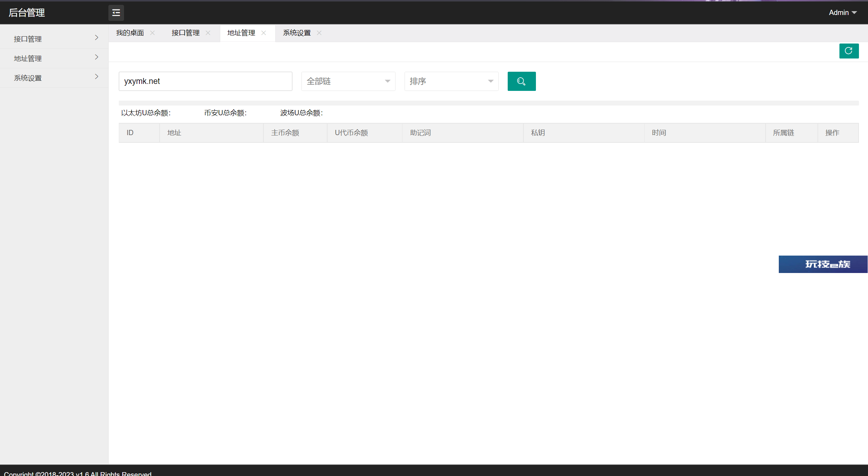The width and height of the screenshot is (868, 476).
Task: Click the 助记词 column header
Action: click(463, 133)
